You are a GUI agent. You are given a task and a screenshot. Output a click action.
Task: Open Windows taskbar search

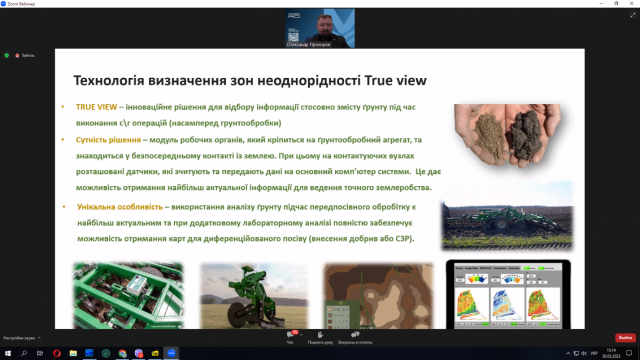24,353
